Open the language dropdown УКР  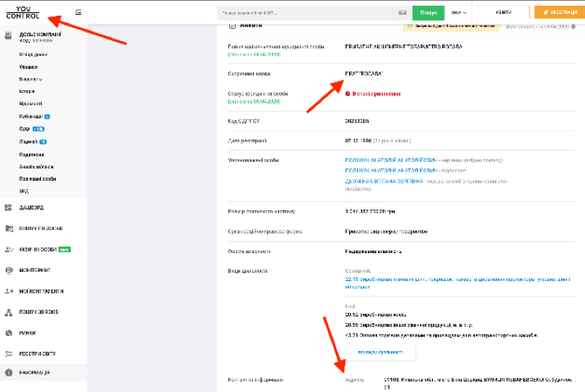459,13
